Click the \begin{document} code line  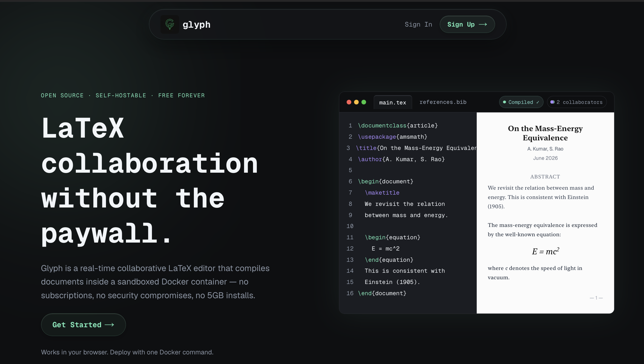pos(386,181)
